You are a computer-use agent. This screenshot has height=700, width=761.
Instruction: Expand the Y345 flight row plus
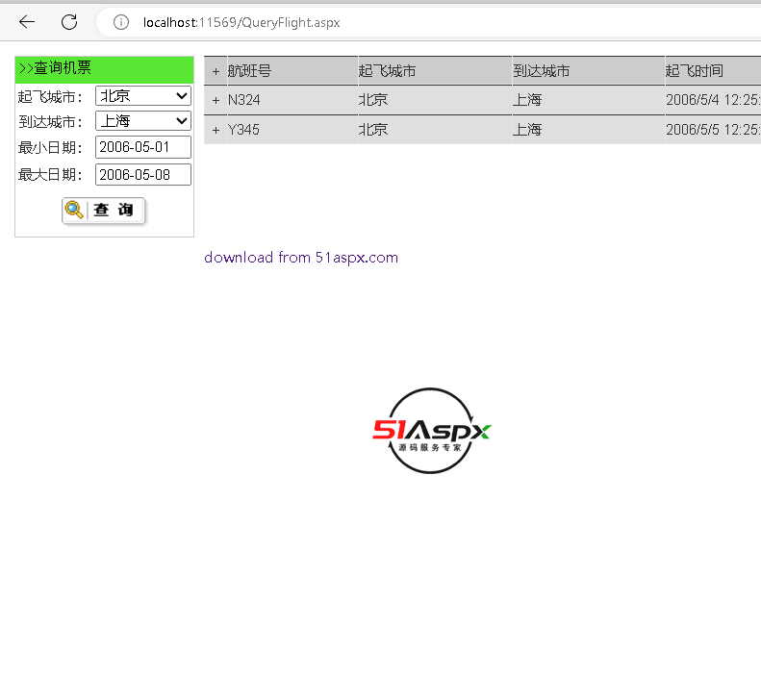click(216, 130)
